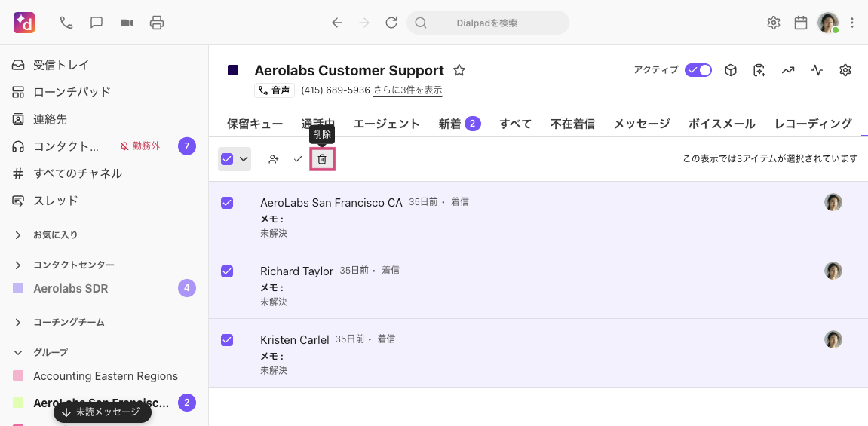Uncheck the Kristen Carlel row checkbox

(227, 340)
